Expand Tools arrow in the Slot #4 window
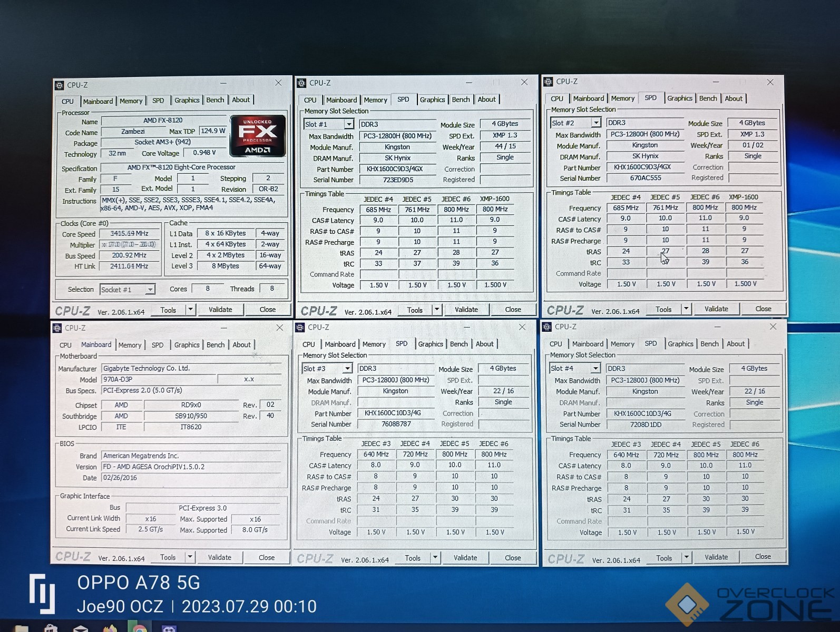This screenshot has width=840, height=632. pos(686,557)
